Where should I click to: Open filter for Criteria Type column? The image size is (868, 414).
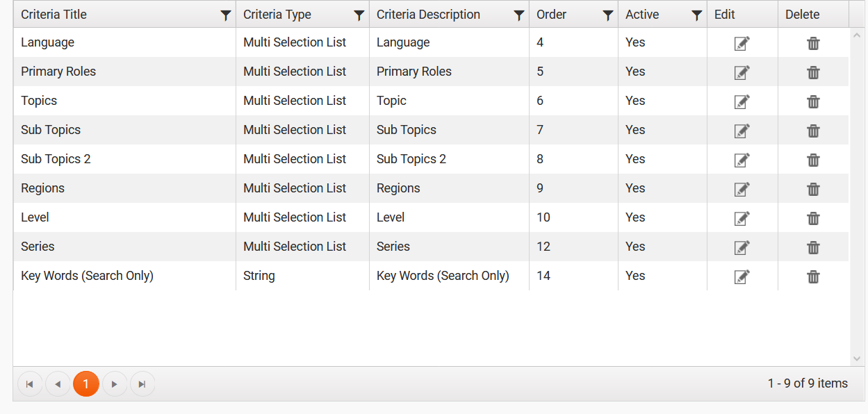[x=359, y=15]
